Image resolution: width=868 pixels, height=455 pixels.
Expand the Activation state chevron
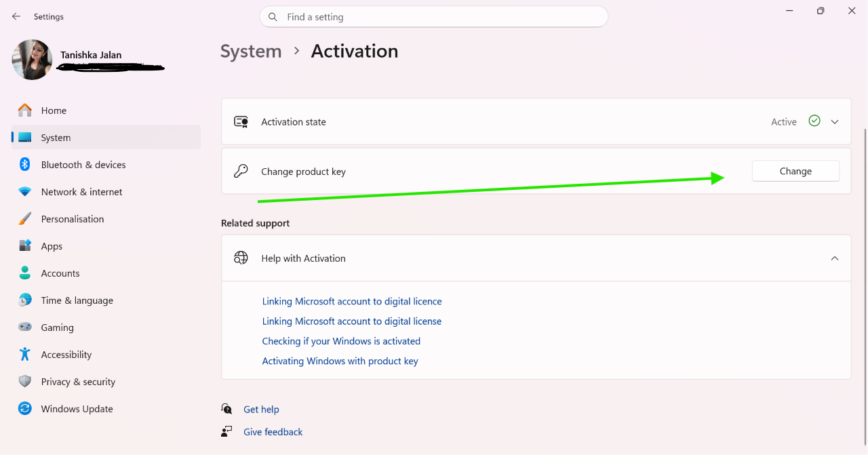[x=835, y=122]
